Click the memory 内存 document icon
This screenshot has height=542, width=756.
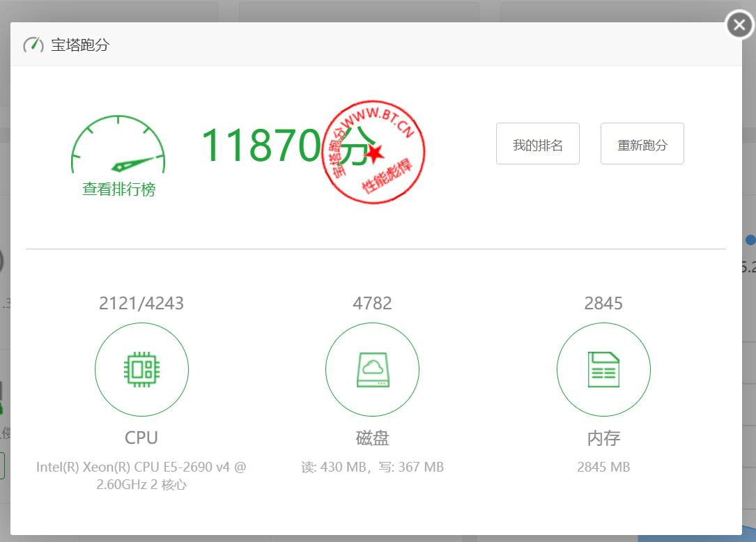coord(603,369)
